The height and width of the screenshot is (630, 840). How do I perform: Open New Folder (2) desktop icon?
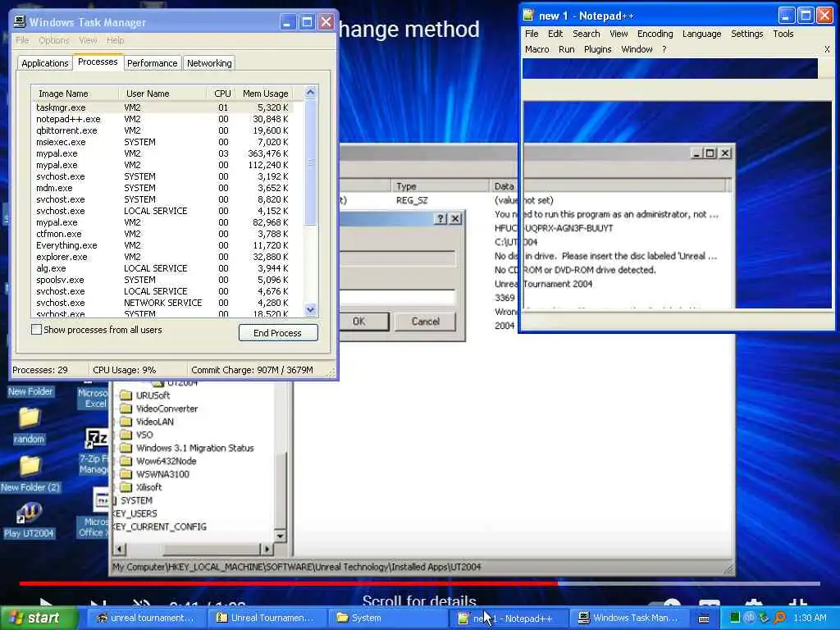30,473
